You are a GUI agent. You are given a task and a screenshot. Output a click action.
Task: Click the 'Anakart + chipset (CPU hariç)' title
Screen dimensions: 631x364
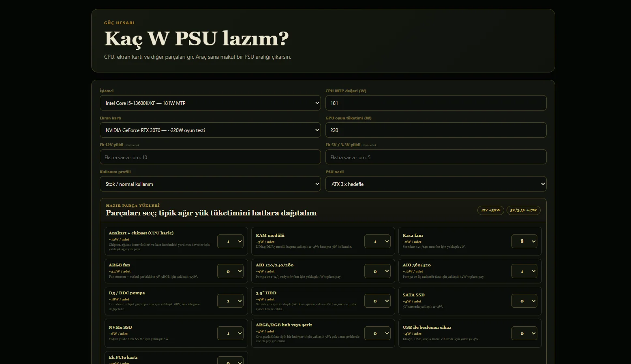141,233
